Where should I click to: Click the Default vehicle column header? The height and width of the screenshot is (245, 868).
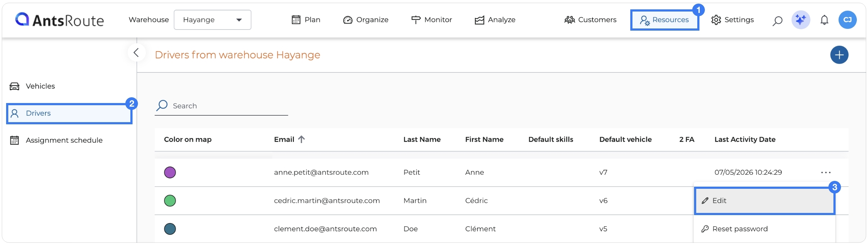tap(625, 139)
